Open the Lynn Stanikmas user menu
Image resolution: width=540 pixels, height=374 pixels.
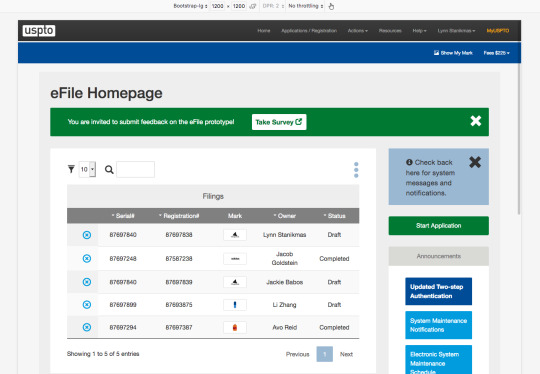456,31
